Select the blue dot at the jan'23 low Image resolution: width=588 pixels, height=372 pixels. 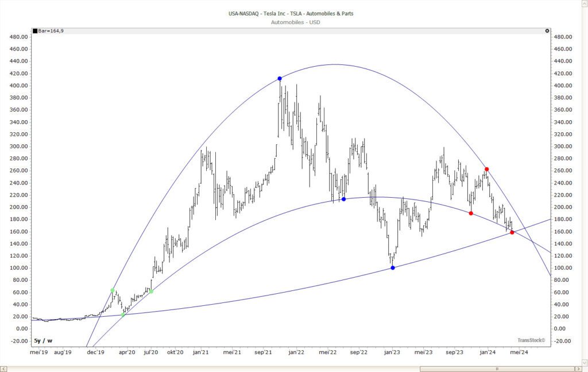(392, 267)
